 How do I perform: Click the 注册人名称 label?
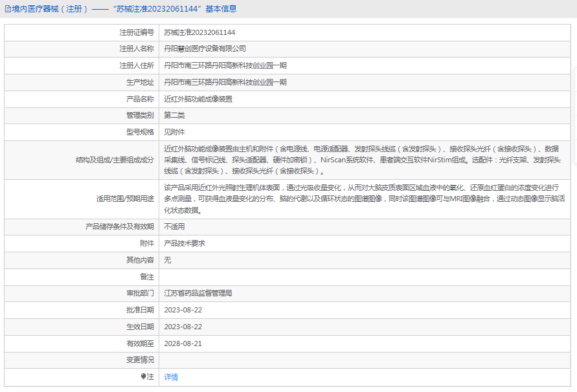pos(137,49)
